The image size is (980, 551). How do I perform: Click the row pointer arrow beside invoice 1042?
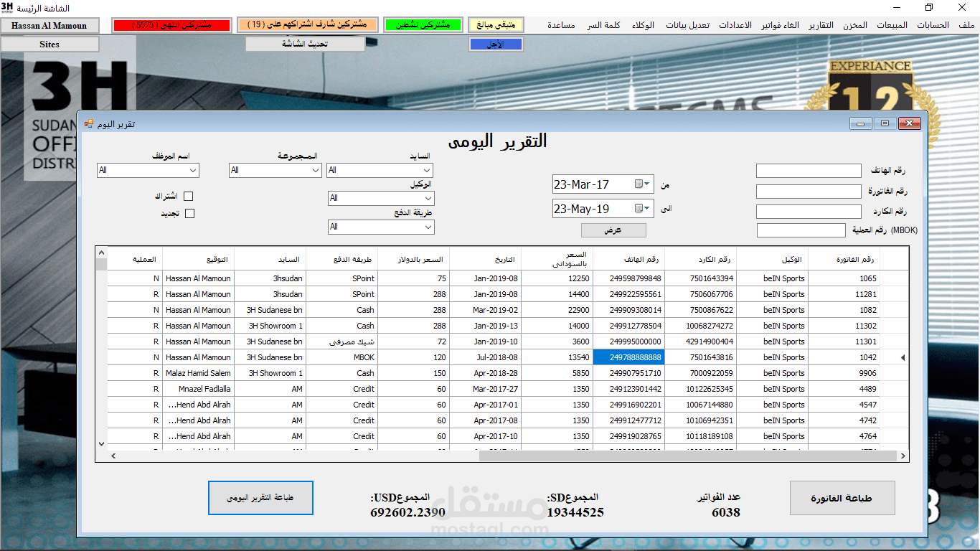903,357
